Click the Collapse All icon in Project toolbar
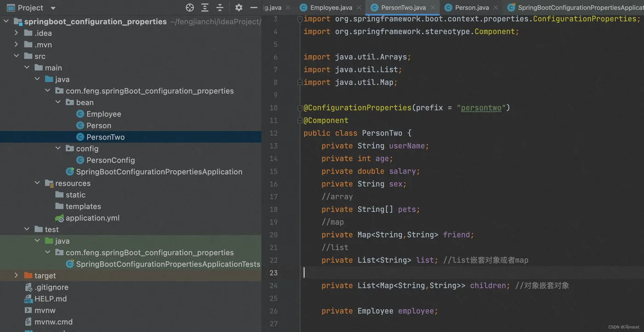The image size is (644, 332). [x=220, y=7]
